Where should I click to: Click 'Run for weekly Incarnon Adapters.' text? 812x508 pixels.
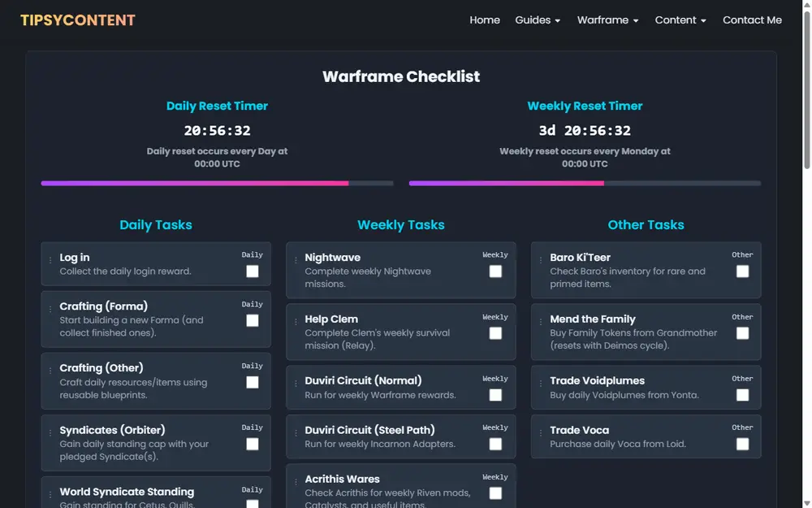[x=380, y=445]
